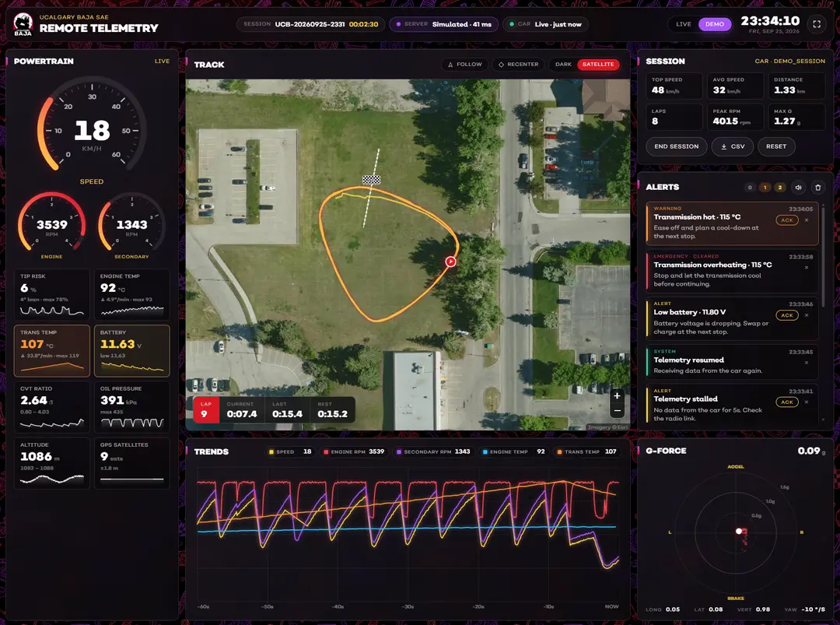Click the Secondary RPM gauge

pyautogui.click(x=131, y=224)
